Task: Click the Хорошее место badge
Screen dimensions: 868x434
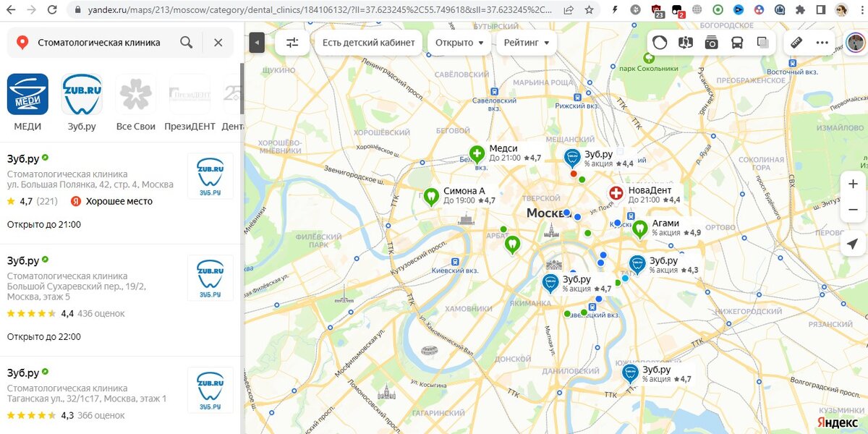Action: point(113,201)
